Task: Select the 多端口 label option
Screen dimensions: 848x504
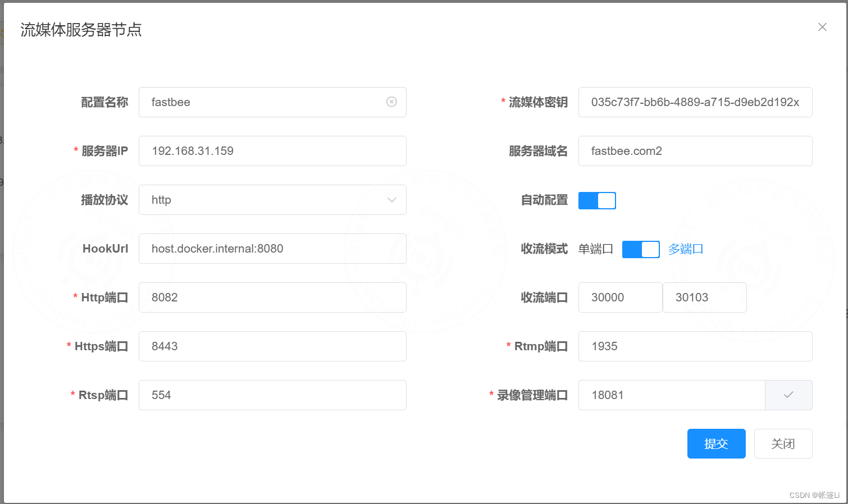Action: tap(686, 249)
